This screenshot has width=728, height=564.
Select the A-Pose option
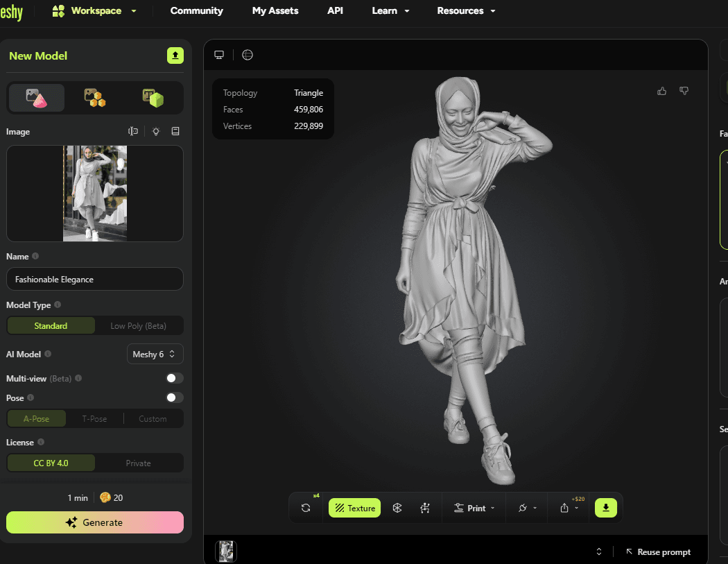37,418
